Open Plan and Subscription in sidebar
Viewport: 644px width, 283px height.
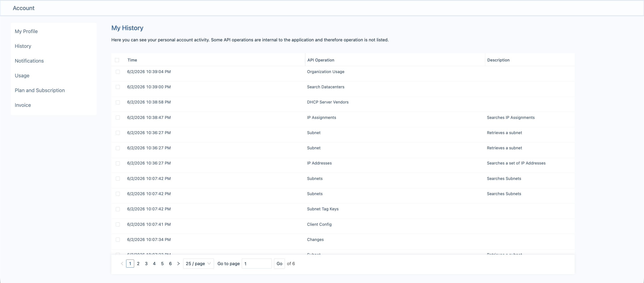coord(40,90)
